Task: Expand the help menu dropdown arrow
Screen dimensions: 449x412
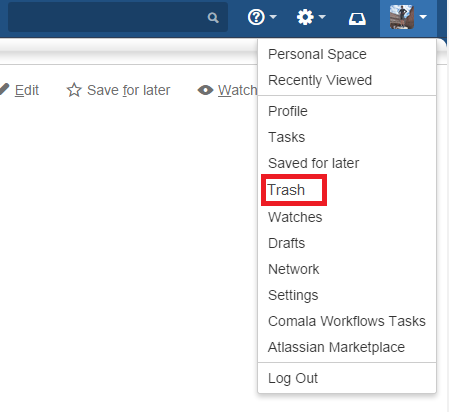Action: (273, 16)
